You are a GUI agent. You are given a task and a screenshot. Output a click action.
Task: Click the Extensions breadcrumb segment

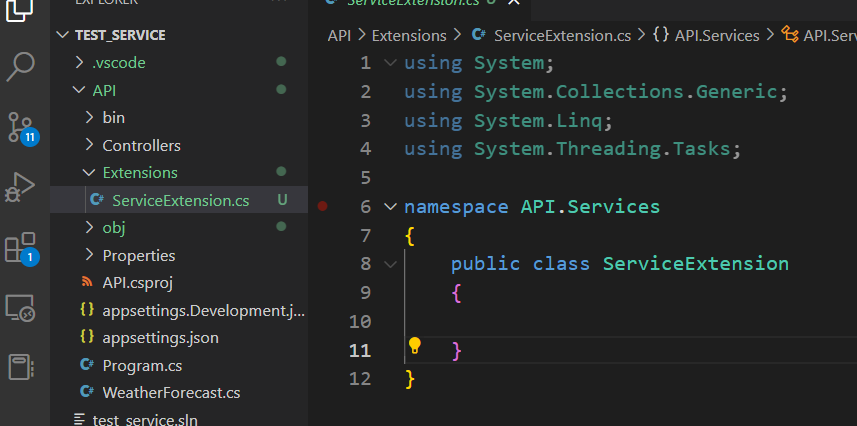click(x=409, y=36)
